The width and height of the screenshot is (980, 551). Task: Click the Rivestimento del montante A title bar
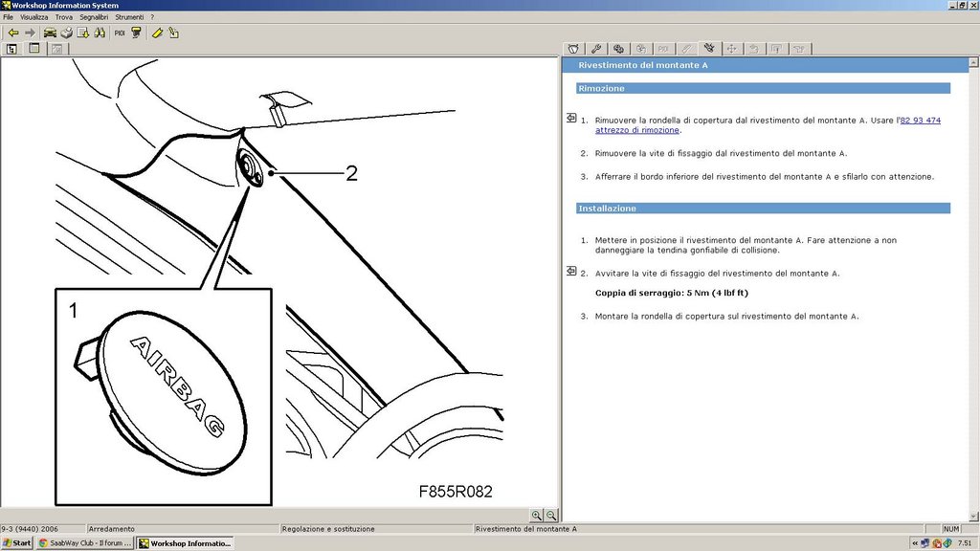765,65
